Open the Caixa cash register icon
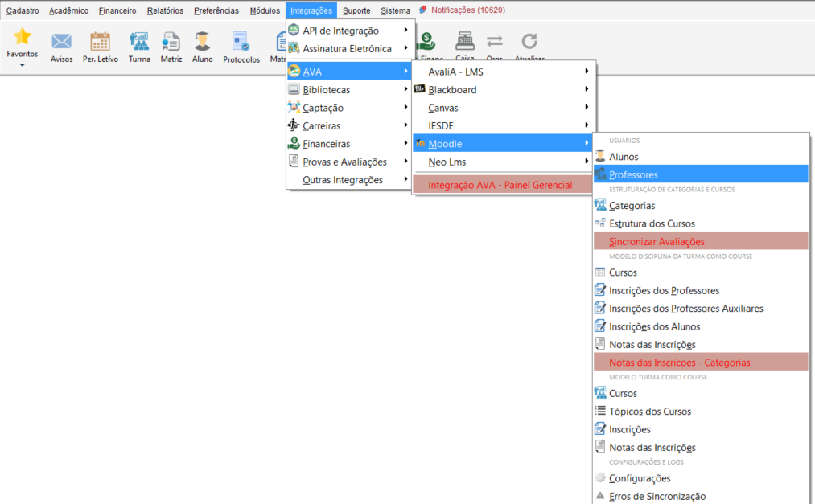The image size is (815, 504). click(x=465, y=41)
